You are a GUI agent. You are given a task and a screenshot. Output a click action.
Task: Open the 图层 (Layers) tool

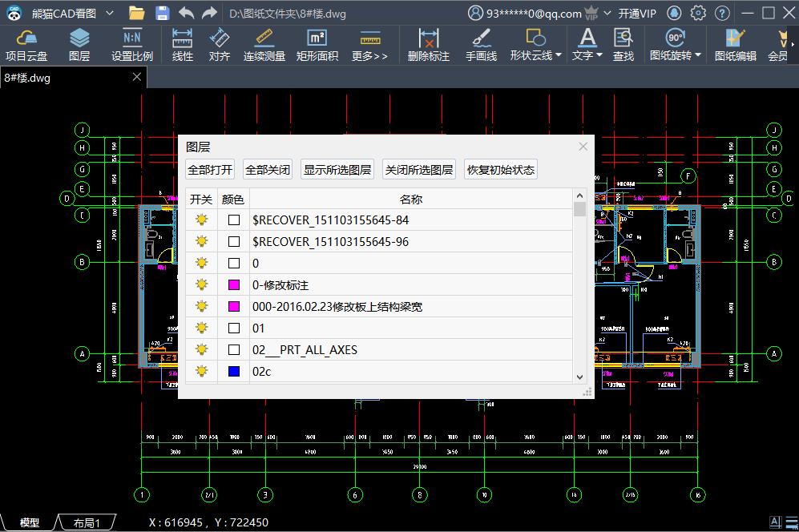tap(79, 43)
